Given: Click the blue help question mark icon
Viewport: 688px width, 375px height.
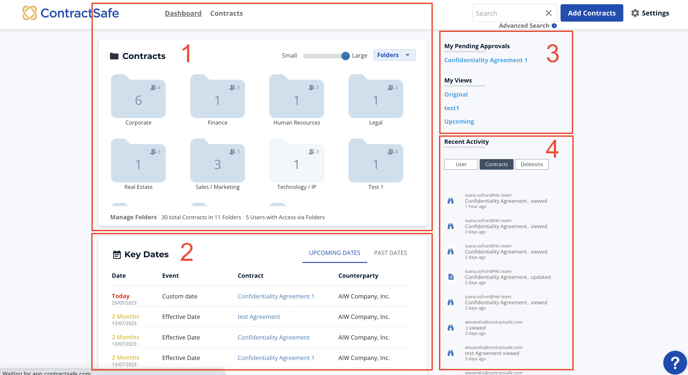Looking at the screenshot, I should (675, 362).
